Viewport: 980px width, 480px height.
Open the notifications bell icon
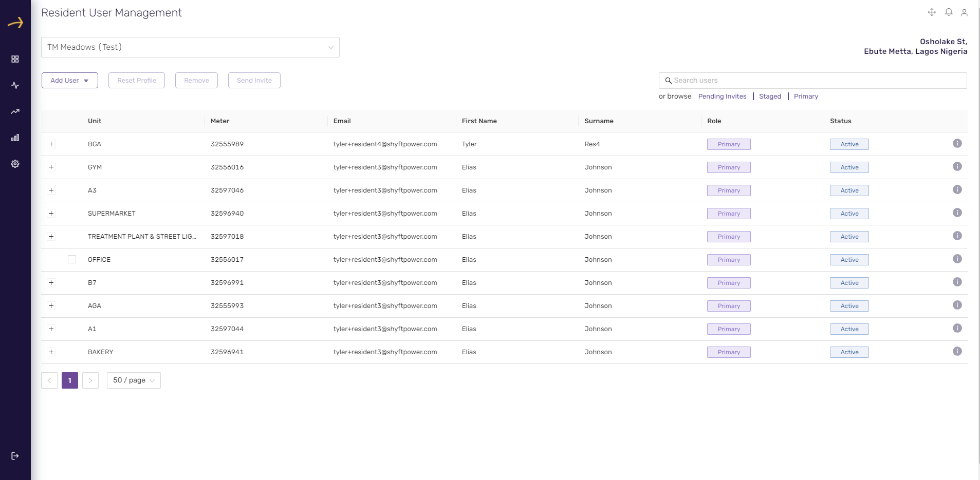[x=949, y=12]
